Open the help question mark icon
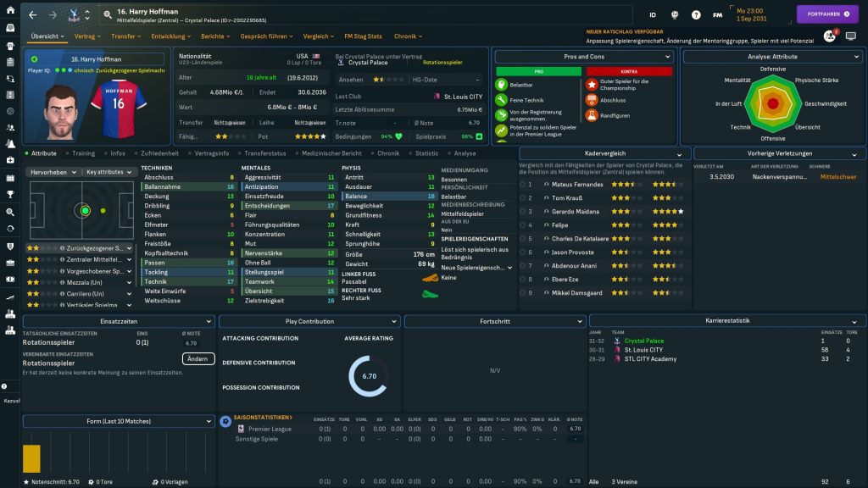 696,15
